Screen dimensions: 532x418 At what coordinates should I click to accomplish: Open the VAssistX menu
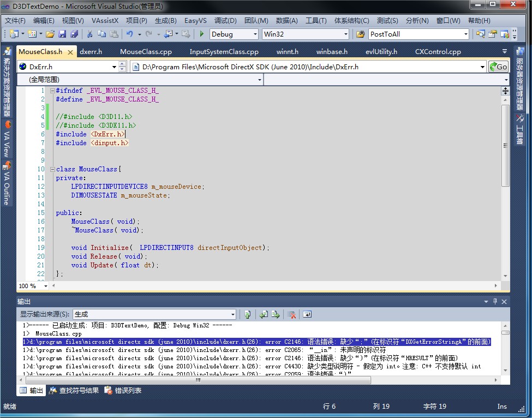tap(105, 21)
